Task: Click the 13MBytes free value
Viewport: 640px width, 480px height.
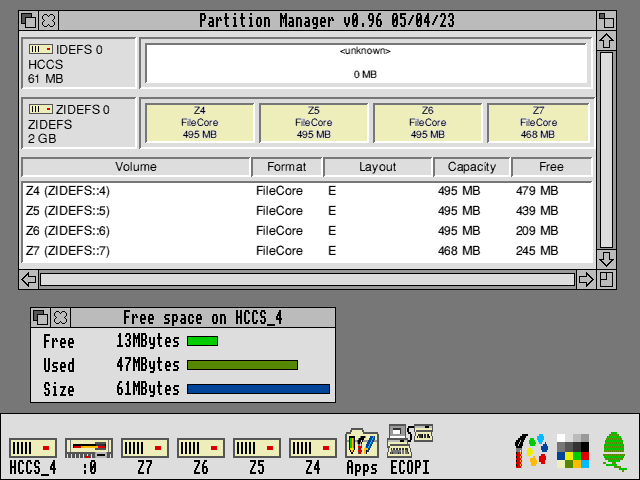Action: point(148,341)
